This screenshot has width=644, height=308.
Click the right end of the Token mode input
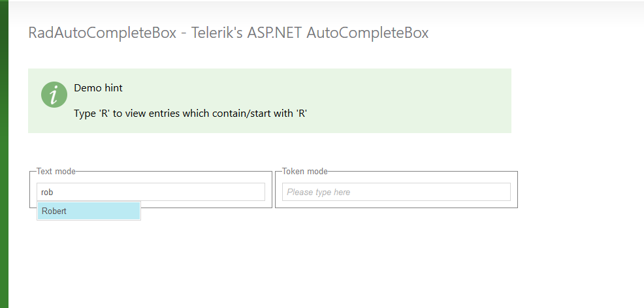[504, 192]
